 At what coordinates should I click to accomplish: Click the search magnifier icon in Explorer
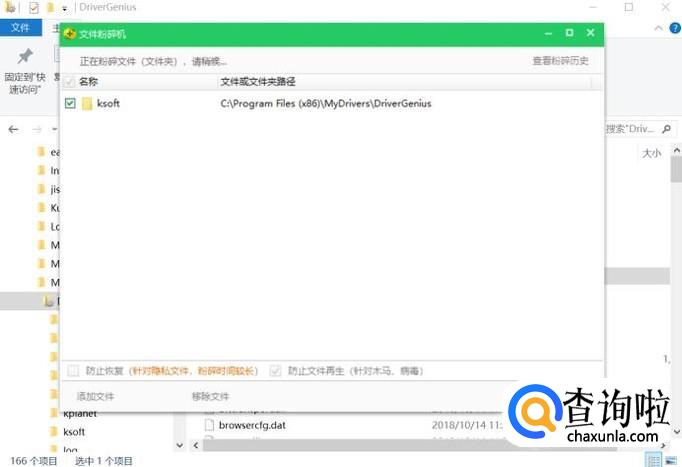(x=666, y=129)
